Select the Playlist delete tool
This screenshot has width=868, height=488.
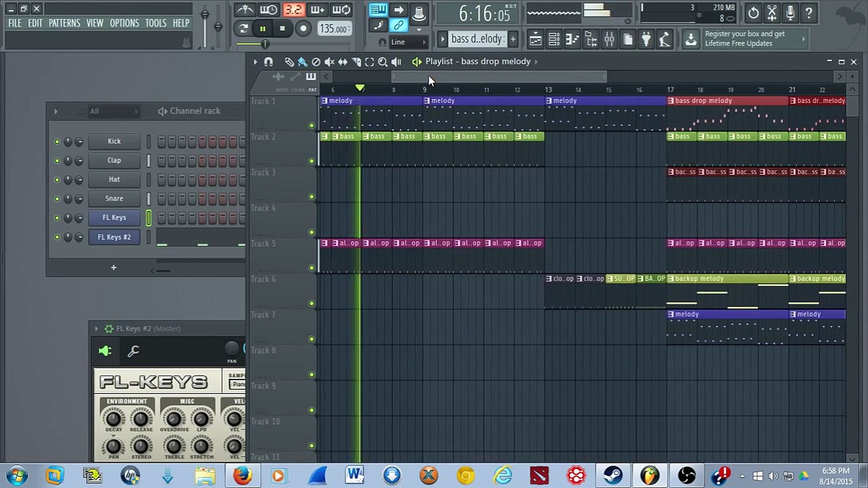tap(316, 62)
